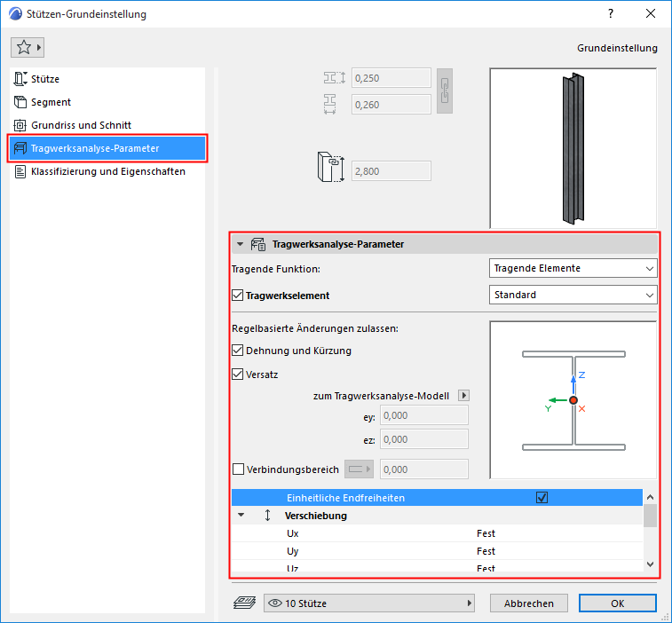Open the Verbindungsbereich type flyout button
The image size is (672, 623).
(x=360, y=469)
